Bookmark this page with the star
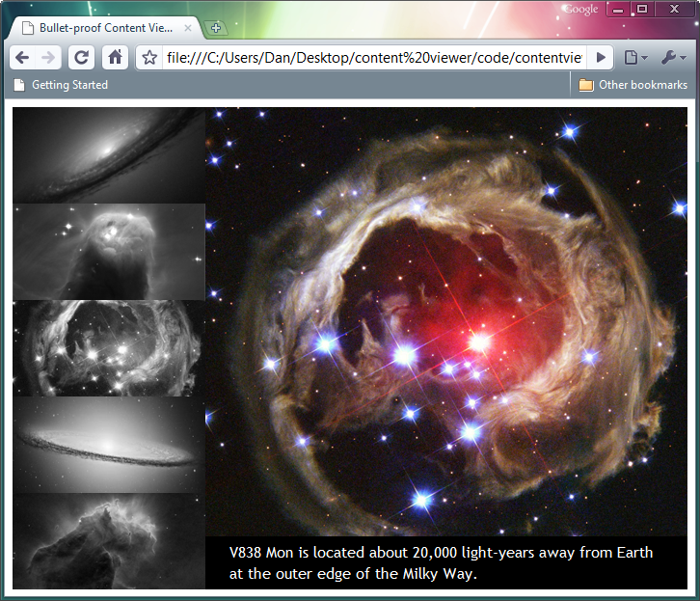The height and width of the screenshot is (601, 700). click(x=149, y=58)
